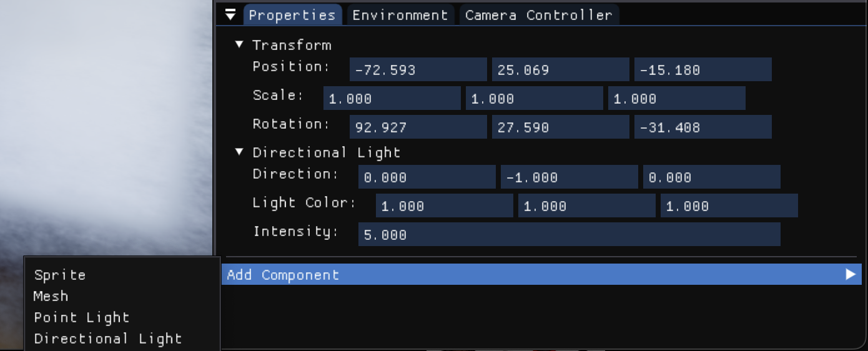868x351 pixels.
Task: Click the Direction Y field showing -1.000
Action: [569, 177]
